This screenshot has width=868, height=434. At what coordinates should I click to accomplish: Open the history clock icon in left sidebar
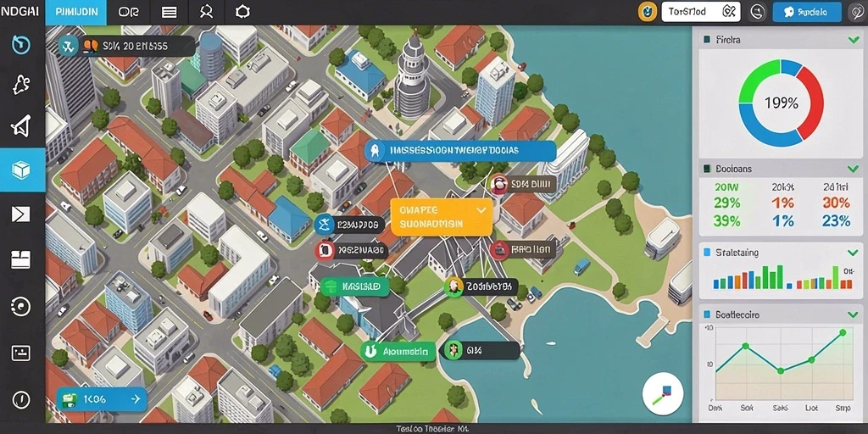click(x=21, y=45)
